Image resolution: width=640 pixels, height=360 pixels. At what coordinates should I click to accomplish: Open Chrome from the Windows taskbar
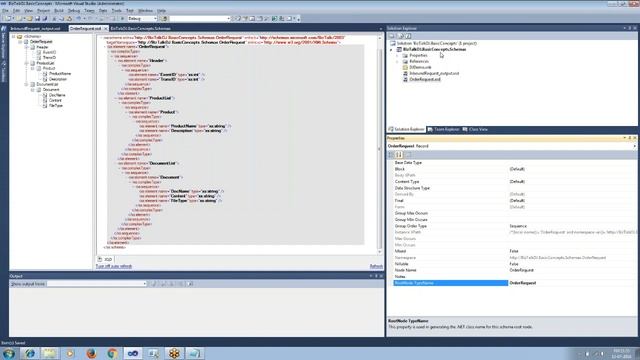pos(112,353)
